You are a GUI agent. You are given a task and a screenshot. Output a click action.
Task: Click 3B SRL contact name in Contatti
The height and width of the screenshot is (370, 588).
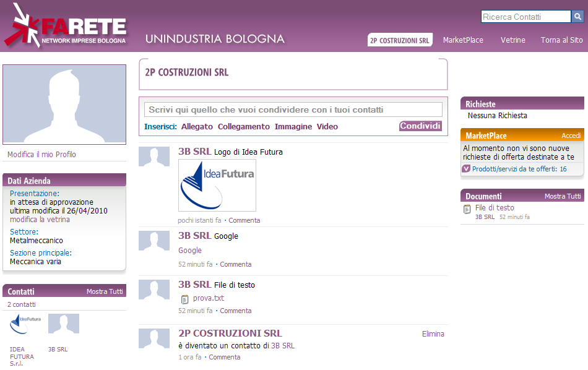pyautogui.click(x=58, y=350)
